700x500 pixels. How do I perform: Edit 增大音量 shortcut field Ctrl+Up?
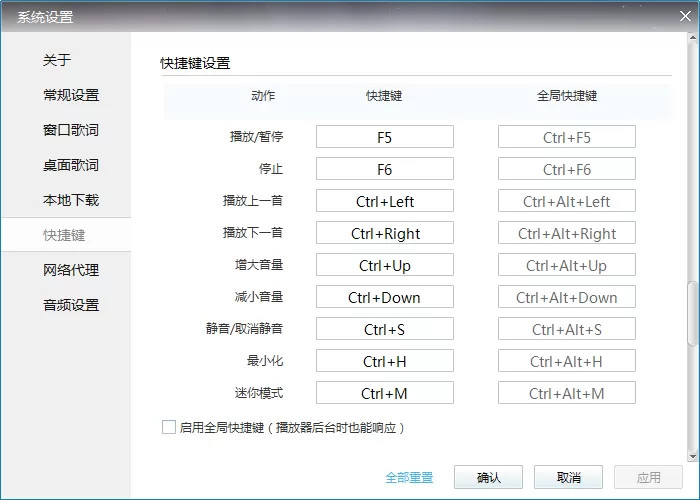click(385, 265)
